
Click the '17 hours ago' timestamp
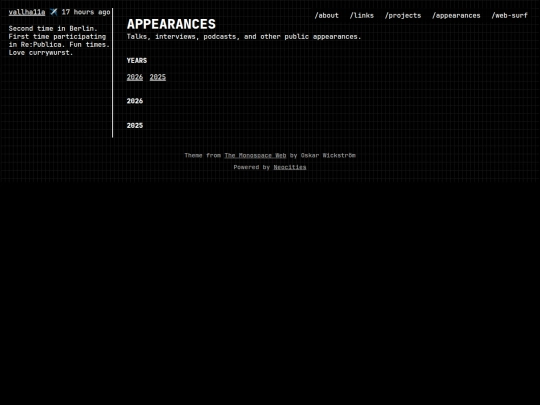[x=86, y=12]
